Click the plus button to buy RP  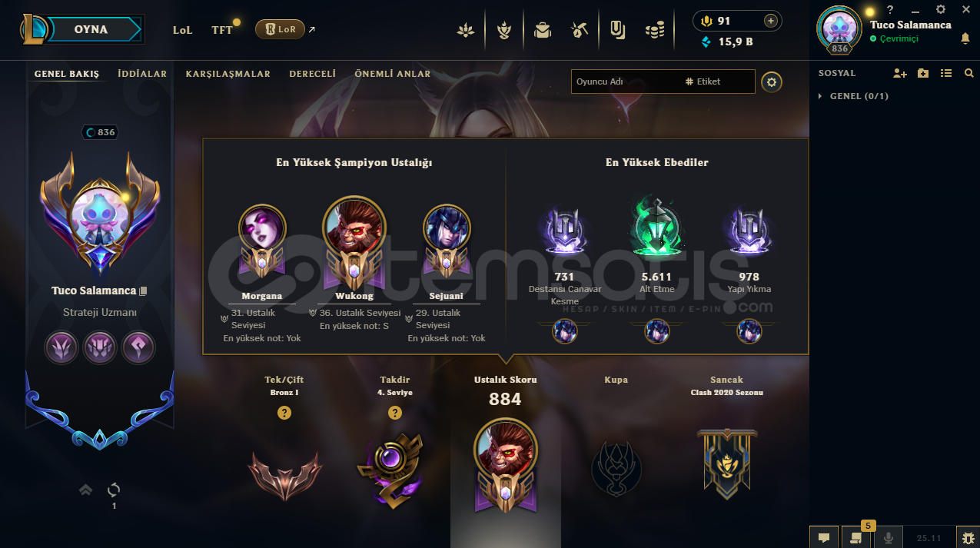click(x=770, y=21)
